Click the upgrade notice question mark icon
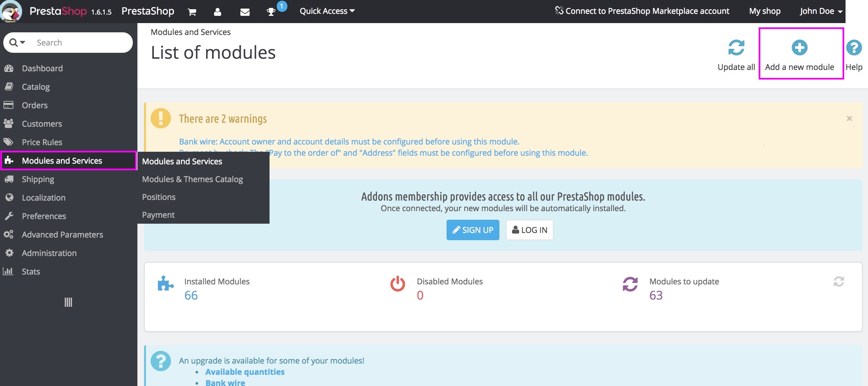This screenshot has height=386, width=868. (x=161, y=361)
